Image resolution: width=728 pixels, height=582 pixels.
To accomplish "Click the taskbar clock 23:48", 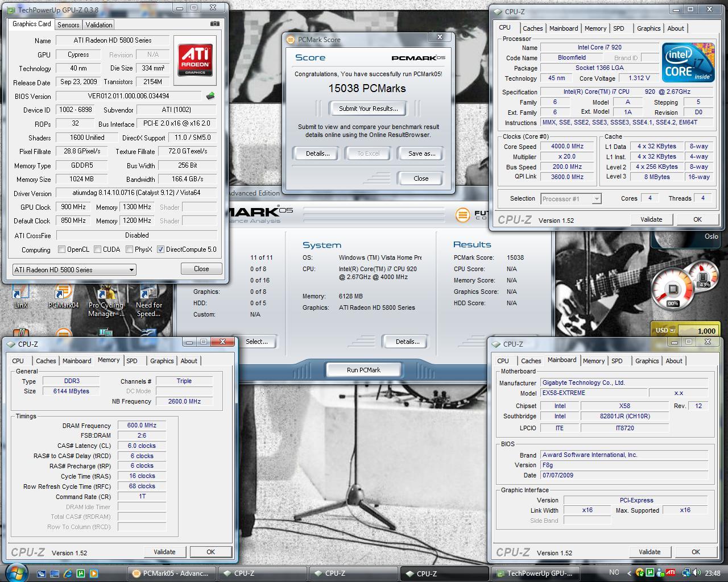I will (x=713, y=573).
